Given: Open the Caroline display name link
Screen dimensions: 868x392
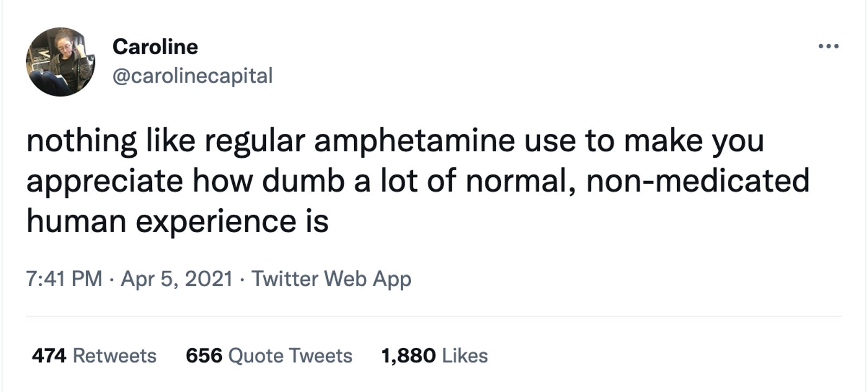Looking at the screenshot, I should (155, 47).
